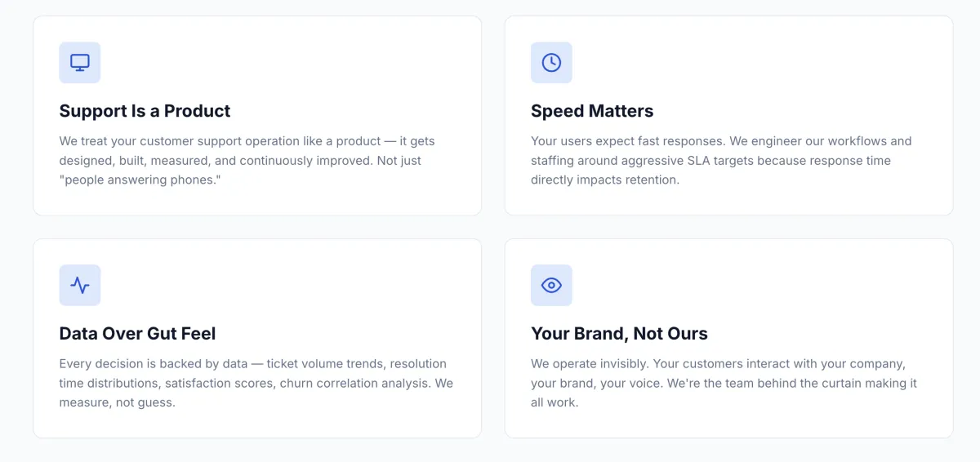Select the Support Is a Product heading
This screenshot has width=980, height=462.
coord(145,111)
